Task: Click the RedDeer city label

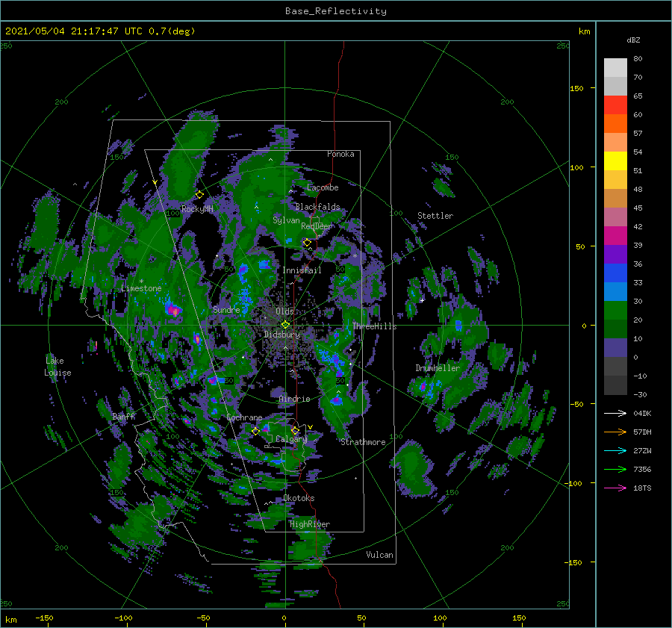Action: [317, 226]
